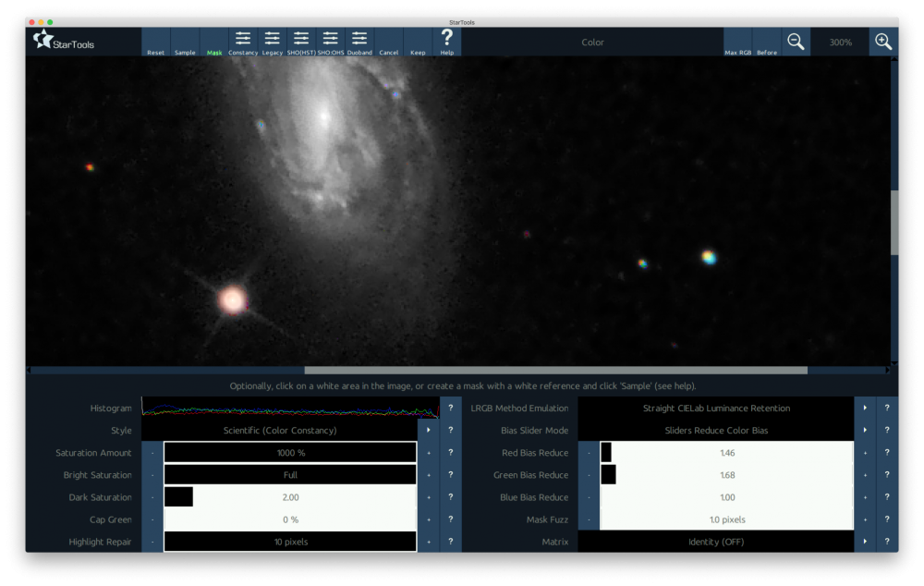924x586 pixels.
Task: Open help for Style
Action: tap(451, 431)
